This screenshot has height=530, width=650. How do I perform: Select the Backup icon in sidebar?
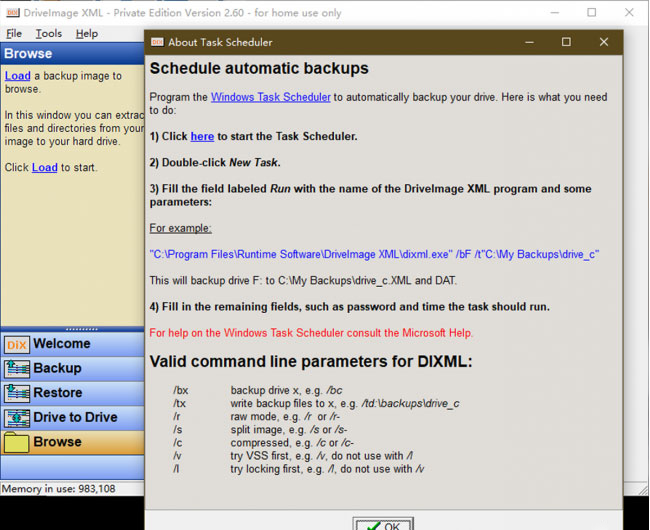[17, 369]
